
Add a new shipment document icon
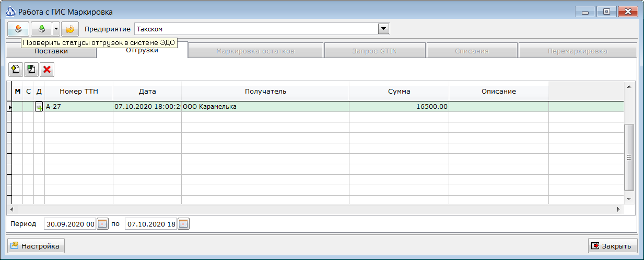[16, 69]
